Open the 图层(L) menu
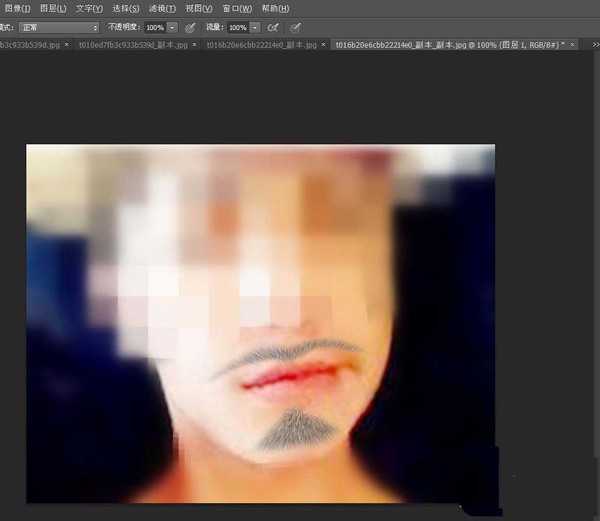 coord(53,8)
